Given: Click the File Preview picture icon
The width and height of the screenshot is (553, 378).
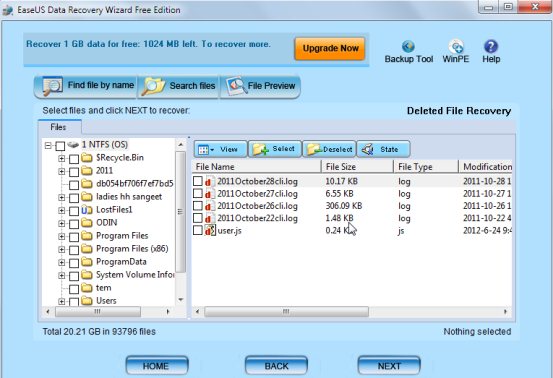Looking at the screenshot, I should click(236, 86).
